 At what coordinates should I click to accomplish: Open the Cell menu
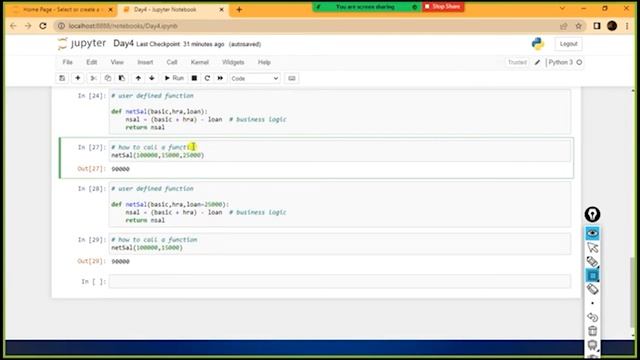point(172,62)
